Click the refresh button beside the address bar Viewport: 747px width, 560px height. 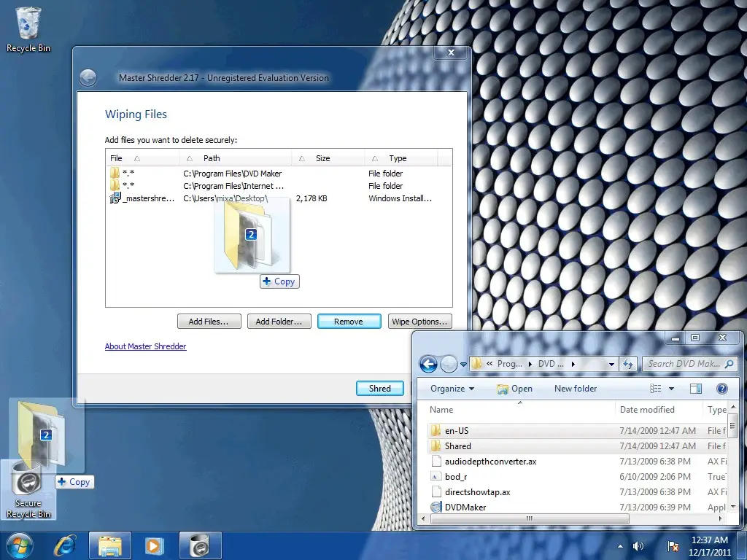coord(628,364)
